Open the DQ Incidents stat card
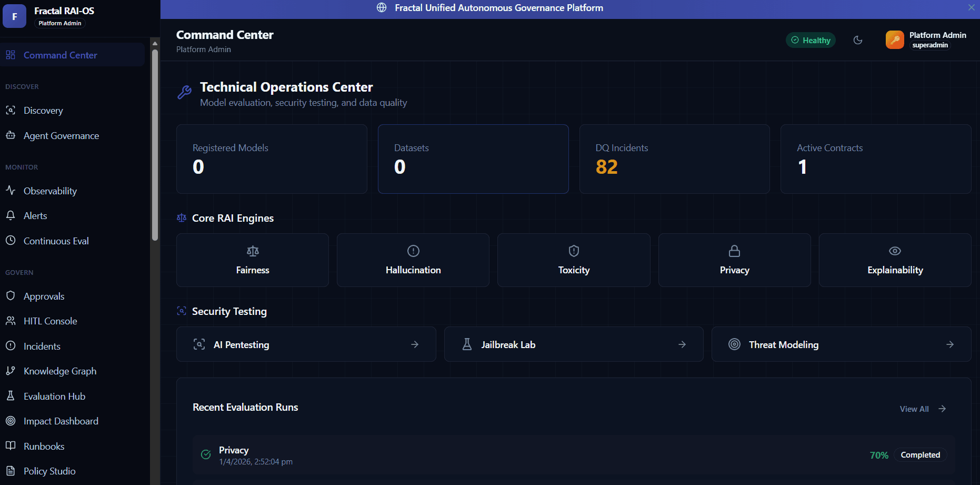This screenshot has height=485, width=980. click(674, 159)
